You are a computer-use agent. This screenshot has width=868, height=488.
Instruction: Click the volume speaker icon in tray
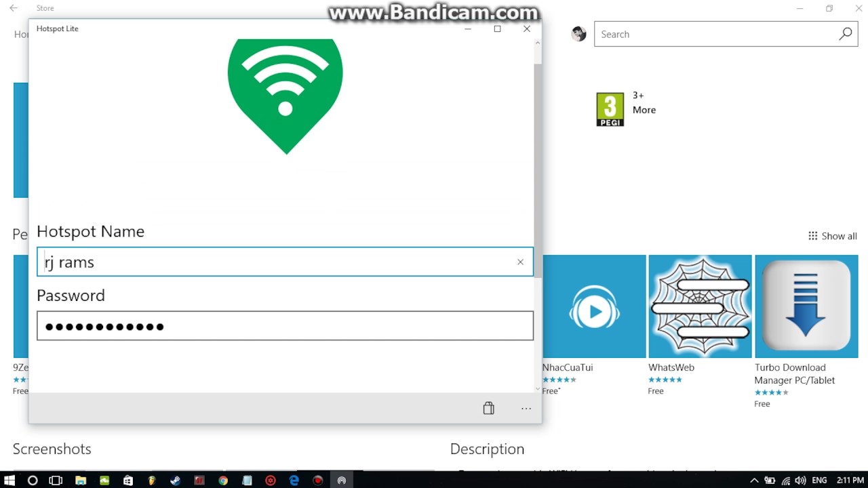click(x=801, y=481)
